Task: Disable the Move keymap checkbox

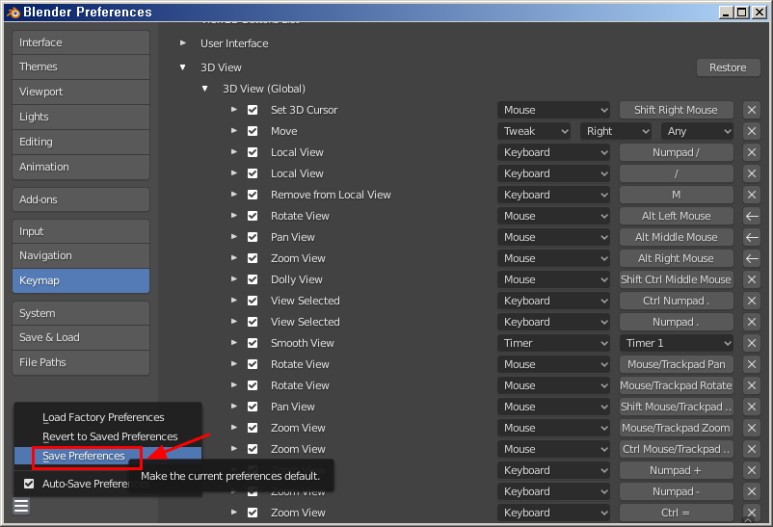Action: [x=252, y=131]
